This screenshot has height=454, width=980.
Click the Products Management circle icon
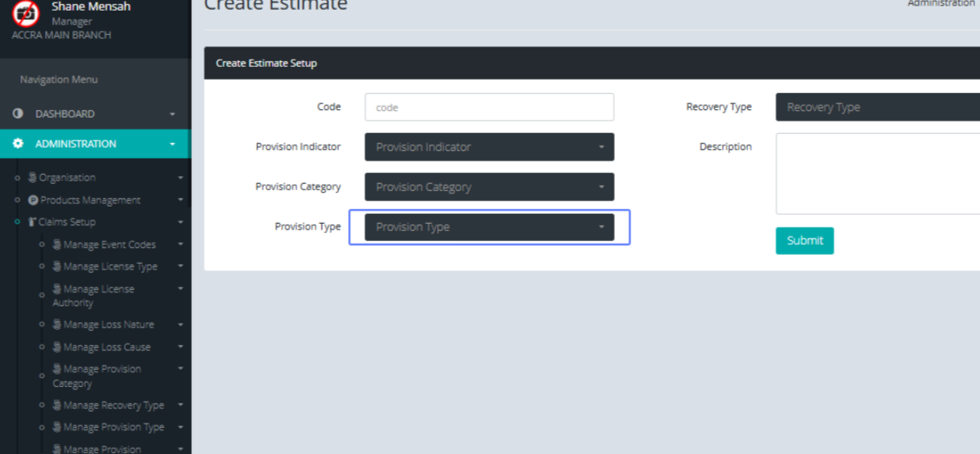pyautogui.click(x=33, y=200)
